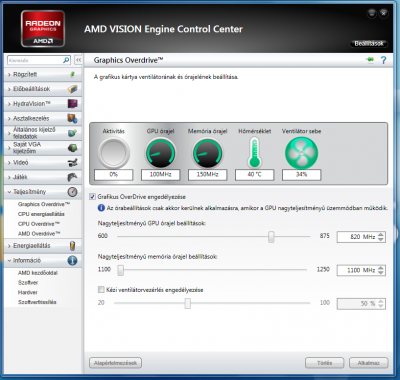Open AMD kezdőoldal under Információ
Viewport: 400px width, 380px height.
coord(37,273)
